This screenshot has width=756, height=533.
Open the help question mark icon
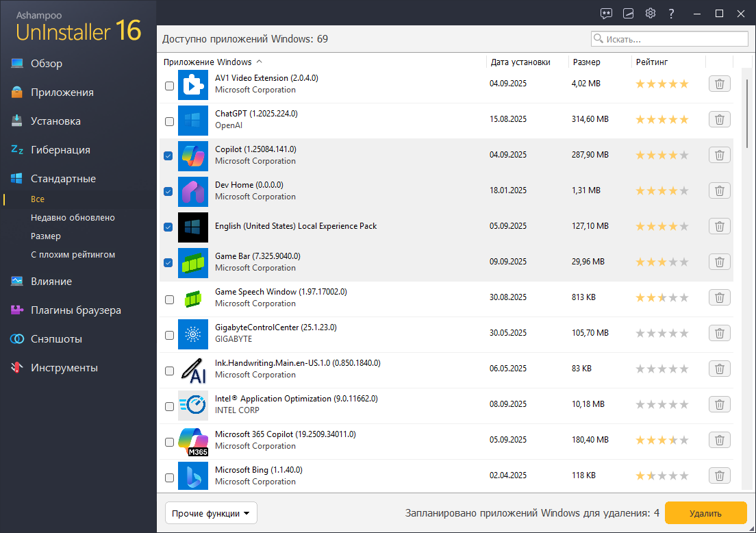pos(671,14)
